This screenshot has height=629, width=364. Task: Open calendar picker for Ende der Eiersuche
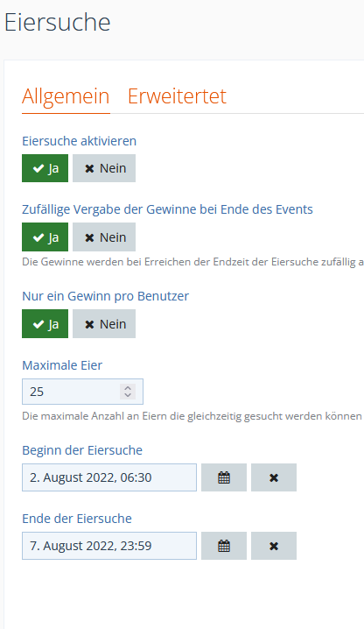tap(224, 546)
